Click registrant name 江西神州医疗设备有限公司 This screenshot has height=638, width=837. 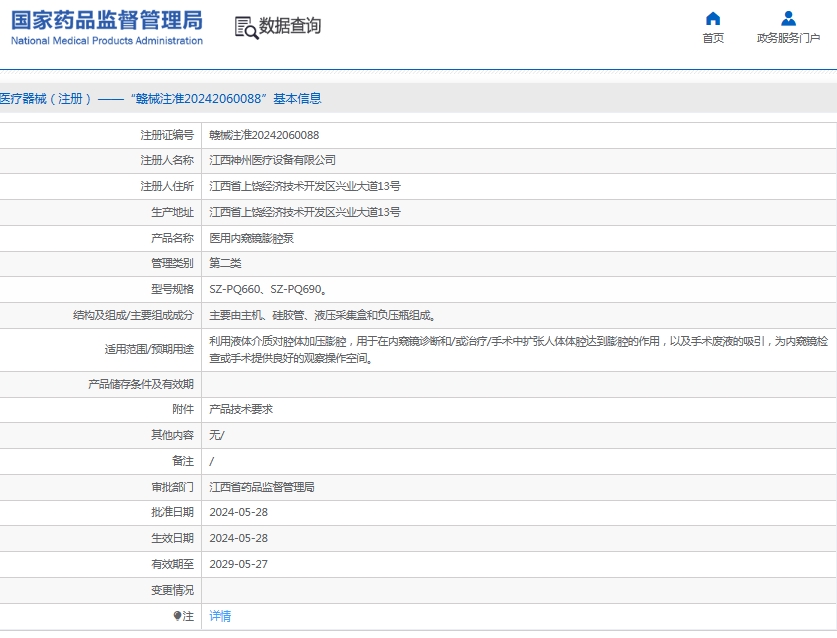(272, 160)
